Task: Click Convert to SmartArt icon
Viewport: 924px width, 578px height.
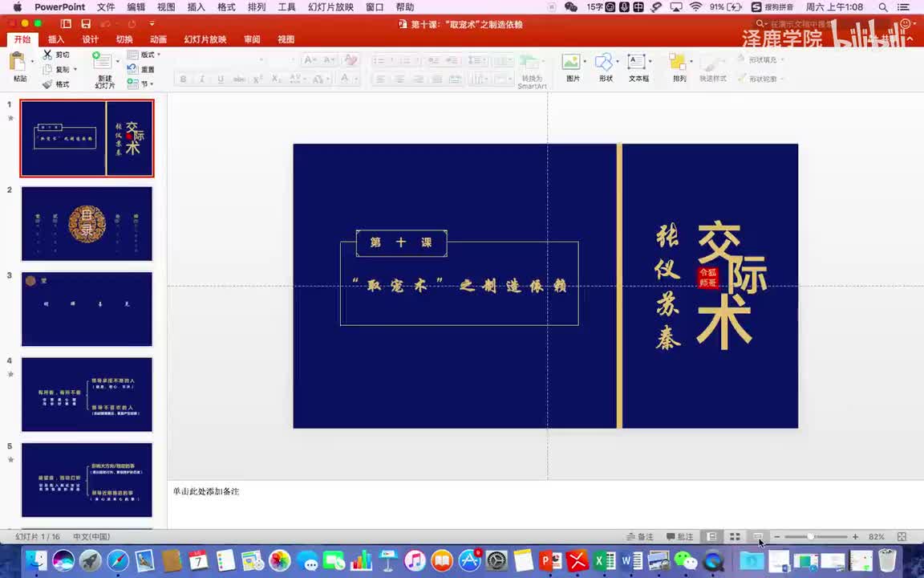Action: tap(529, 62)
